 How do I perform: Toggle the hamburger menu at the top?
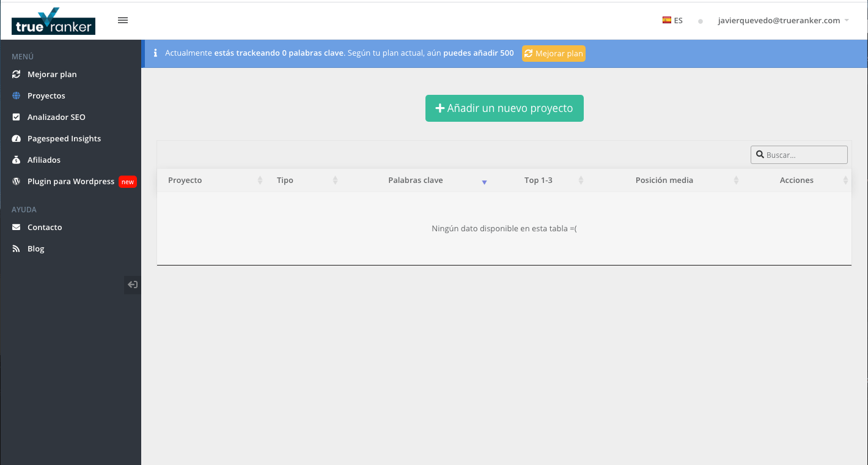coord(122,20)
